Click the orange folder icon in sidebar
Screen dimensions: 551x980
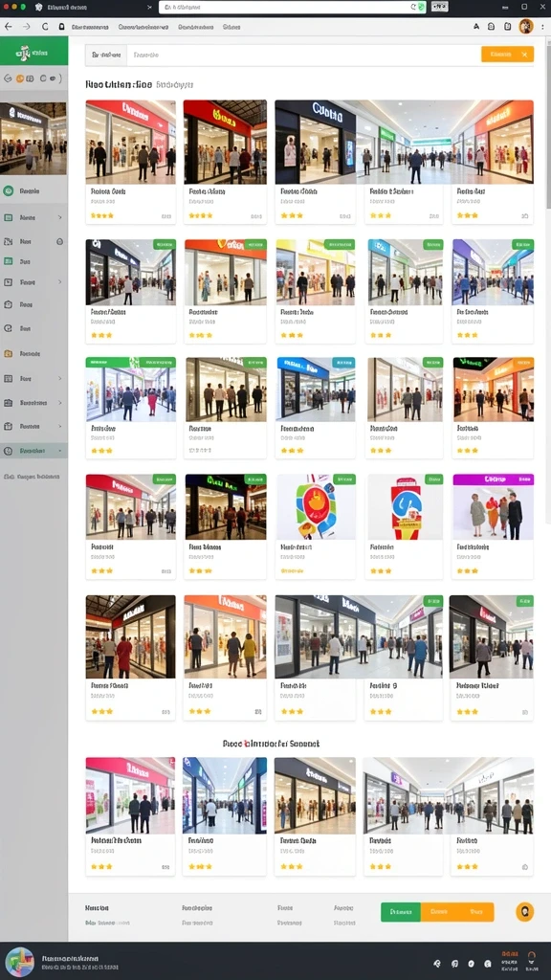8,354
